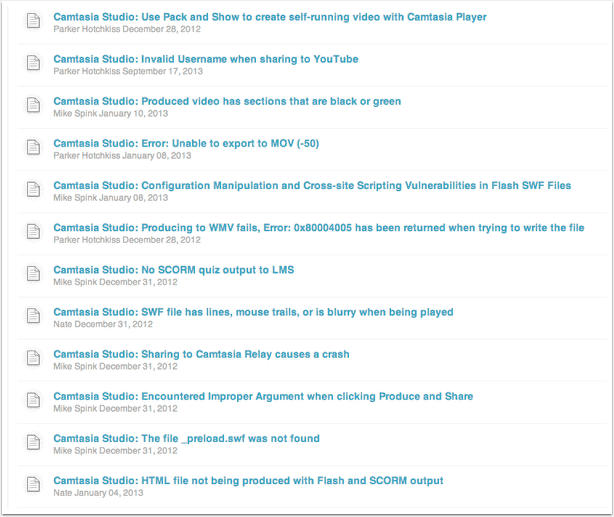The image size is (614, 517).
Task: Click document icon beside Pack and Show article
Action: [33, 21]
